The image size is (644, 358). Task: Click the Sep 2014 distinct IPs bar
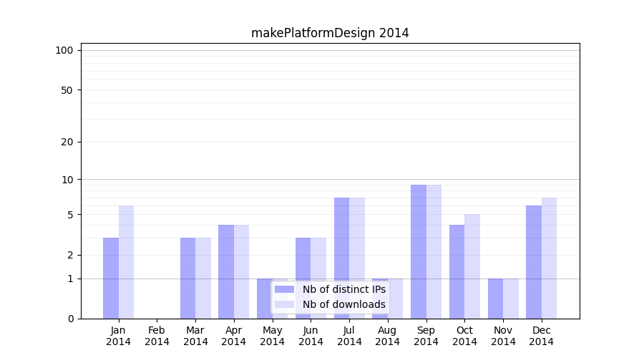point(419,251)
